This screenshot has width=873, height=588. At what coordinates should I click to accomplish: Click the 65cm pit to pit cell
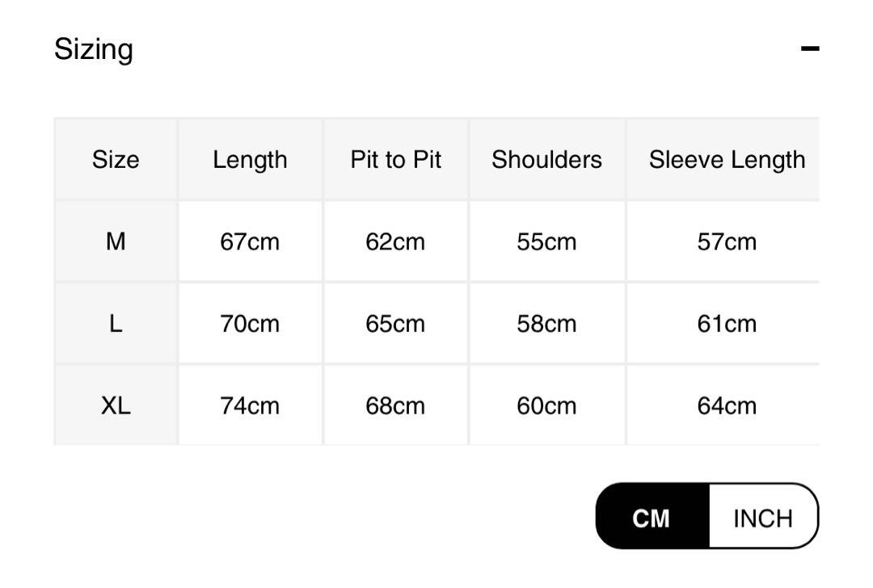tap(395, 323)
